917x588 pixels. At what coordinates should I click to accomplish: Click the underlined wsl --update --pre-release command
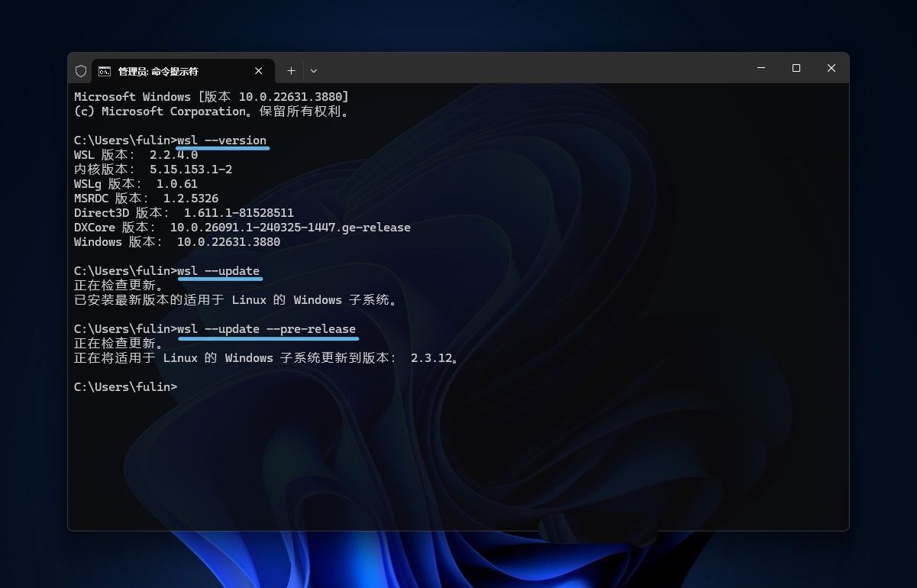[x=266, y=329]
